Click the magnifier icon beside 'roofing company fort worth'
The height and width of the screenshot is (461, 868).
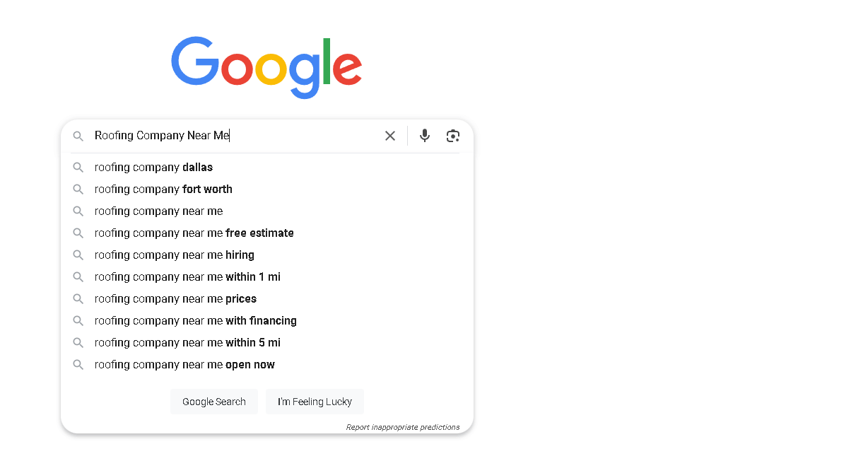coord(78,189)
